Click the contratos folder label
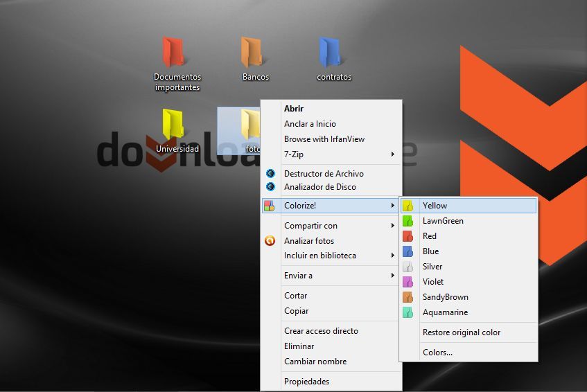The width and height of the screenshot is (587, 392). (334, 77)
